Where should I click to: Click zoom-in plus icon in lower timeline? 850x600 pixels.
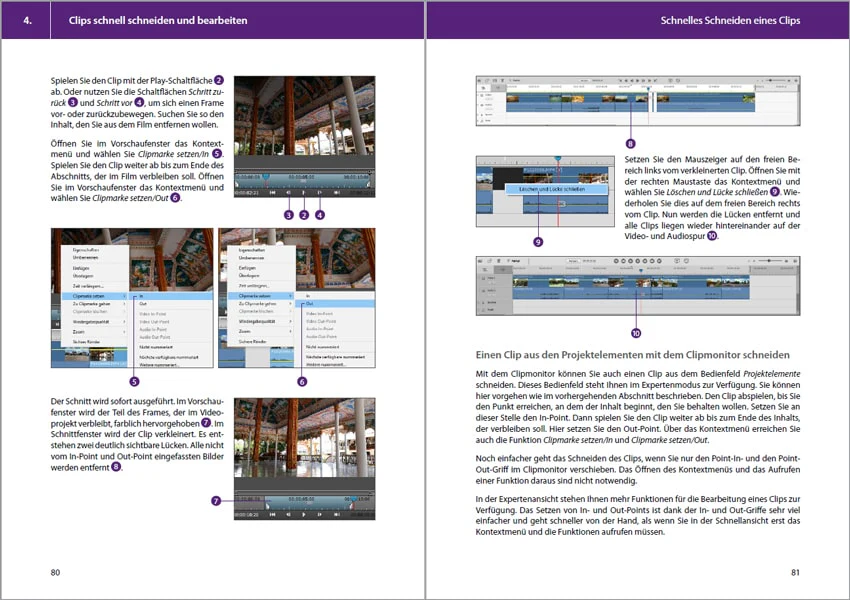pyautogui.click(x=786, y=261)
